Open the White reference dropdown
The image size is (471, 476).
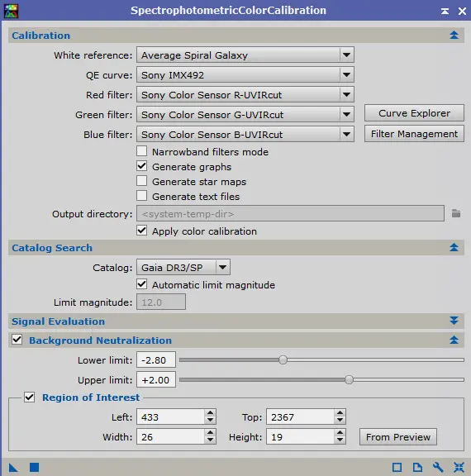(x=245, y=55)
